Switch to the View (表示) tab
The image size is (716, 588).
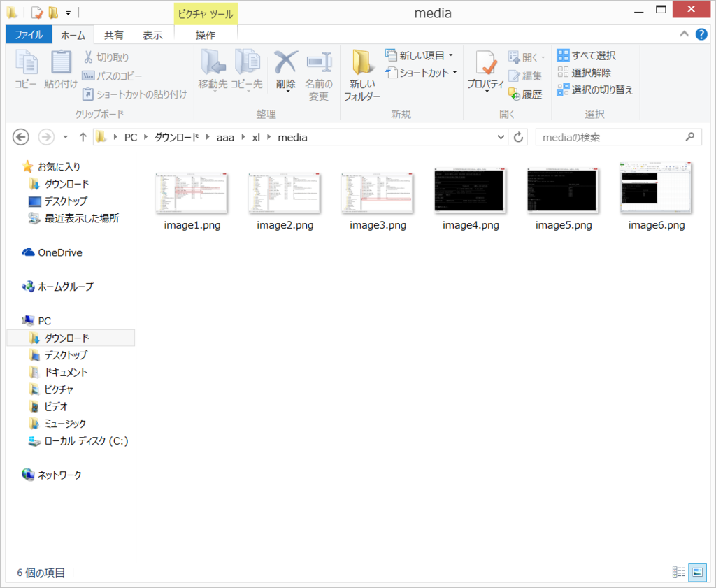click(x=152, y=35)
